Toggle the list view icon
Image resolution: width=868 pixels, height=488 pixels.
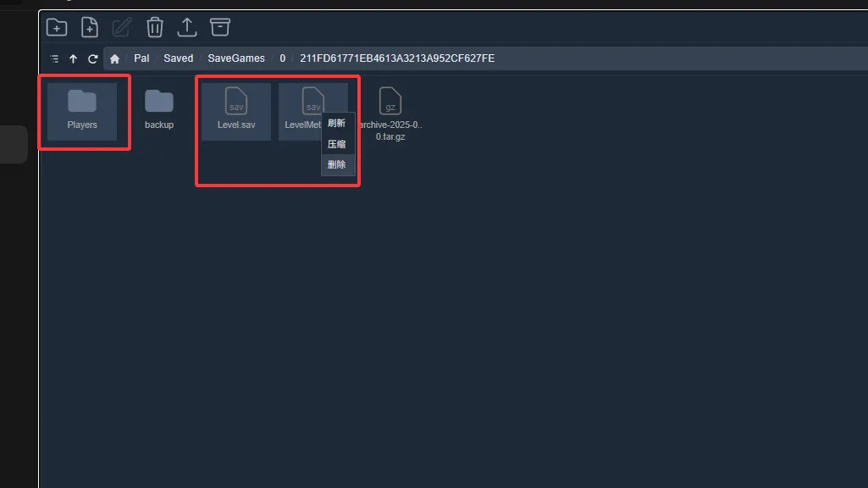(x=54, y=58)
